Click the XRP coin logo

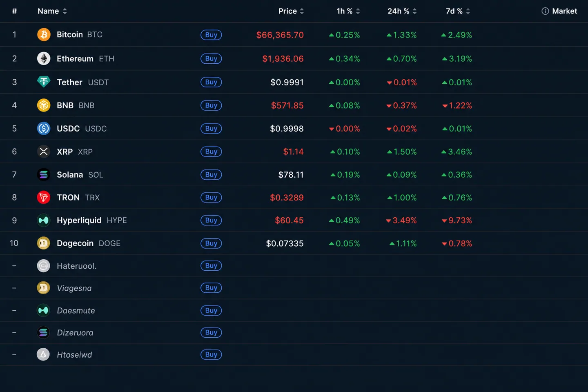click(x=44, y=151)
